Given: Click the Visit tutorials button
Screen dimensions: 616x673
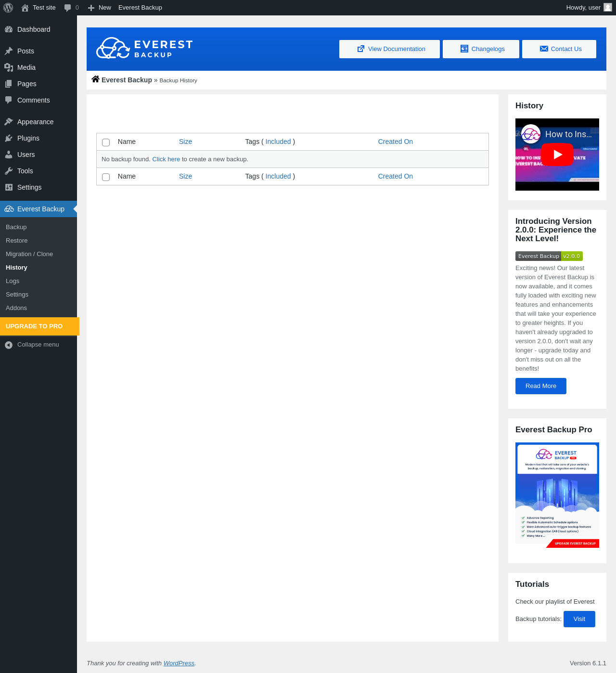Looking at the screenshot, I should [579, 619].
